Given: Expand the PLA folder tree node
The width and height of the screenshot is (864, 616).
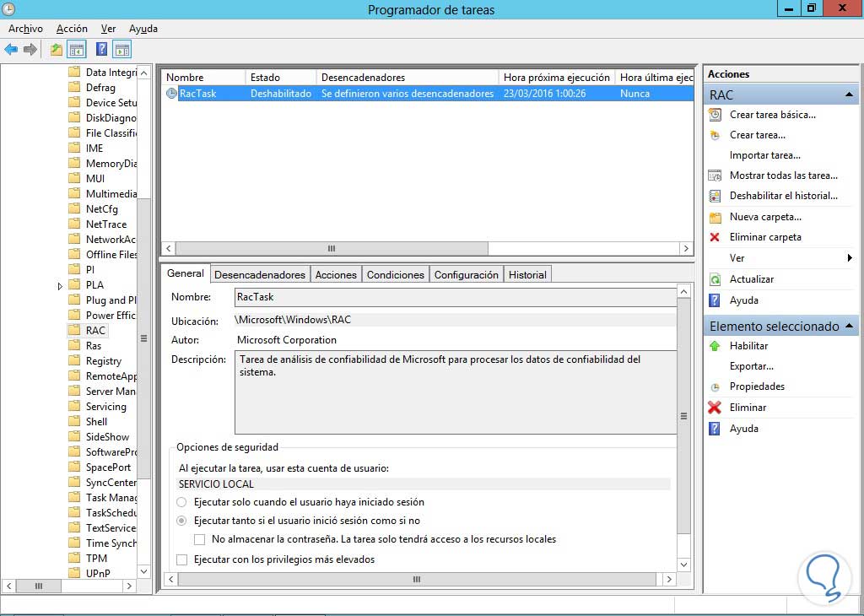Looking at the screenshot, I should tap(60, 285).
